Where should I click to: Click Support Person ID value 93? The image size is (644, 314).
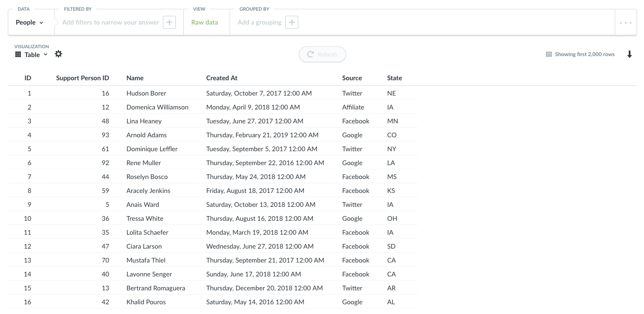tap(105, 135)
